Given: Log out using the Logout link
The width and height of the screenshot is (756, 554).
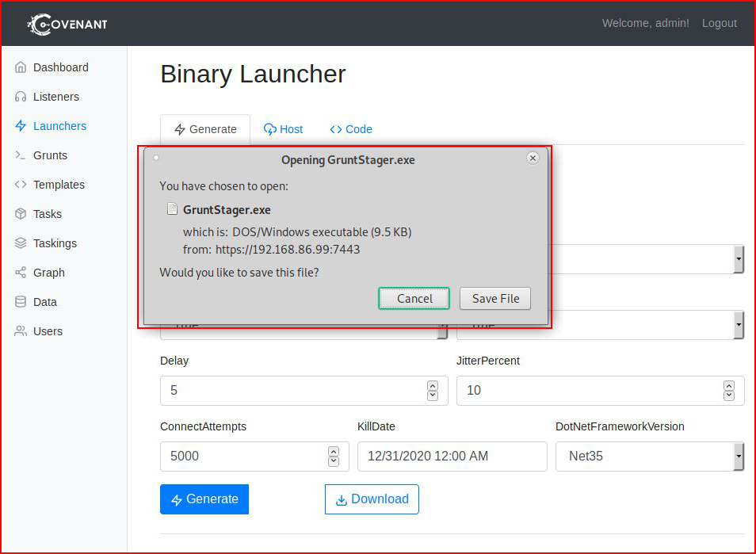Looking at the screenshot, I should [720, 23].
